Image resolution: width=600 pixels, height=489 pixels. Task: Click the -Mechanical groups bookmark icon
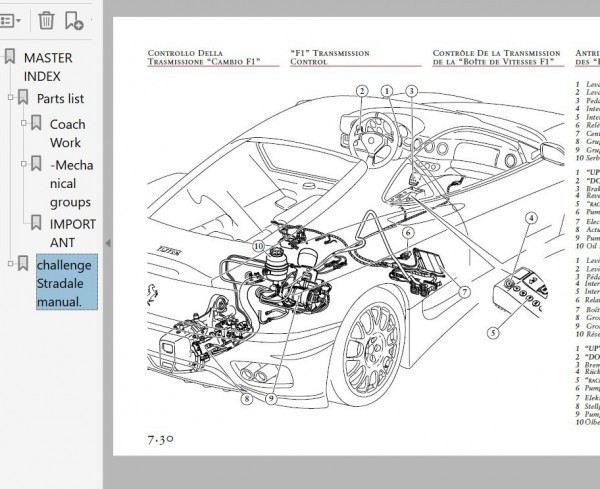pos(36,163)
